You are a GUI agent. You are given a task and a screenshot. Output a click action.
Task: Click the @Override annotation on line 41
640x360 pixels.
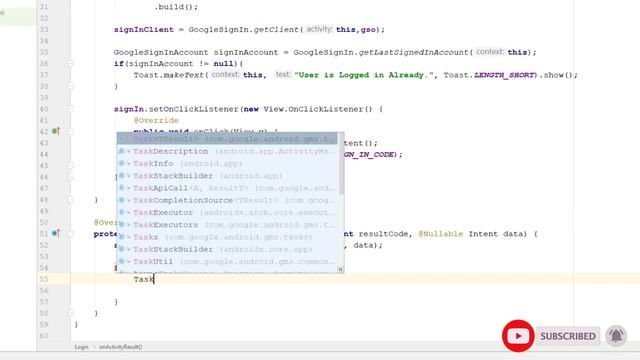tap(156, 120)
